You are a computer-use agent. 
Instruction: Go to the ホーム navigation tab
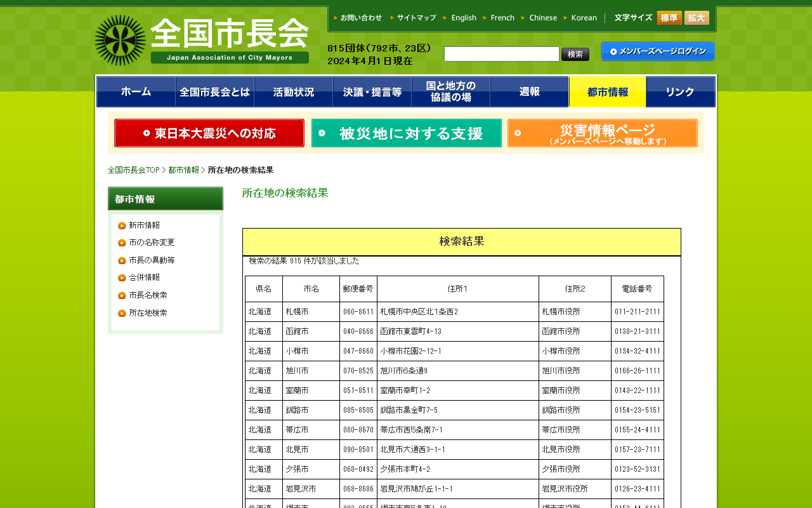136,92
